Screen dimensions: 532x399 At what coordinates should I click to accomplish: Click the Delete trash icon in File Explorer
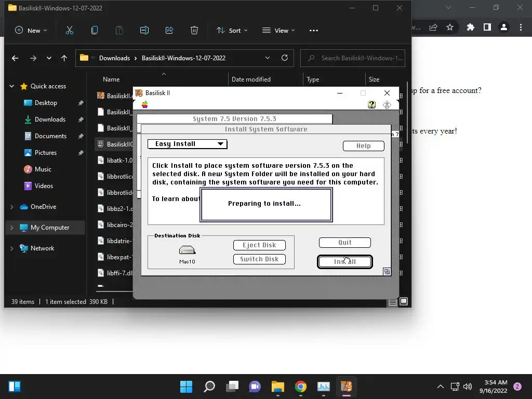tap(194, 31)
